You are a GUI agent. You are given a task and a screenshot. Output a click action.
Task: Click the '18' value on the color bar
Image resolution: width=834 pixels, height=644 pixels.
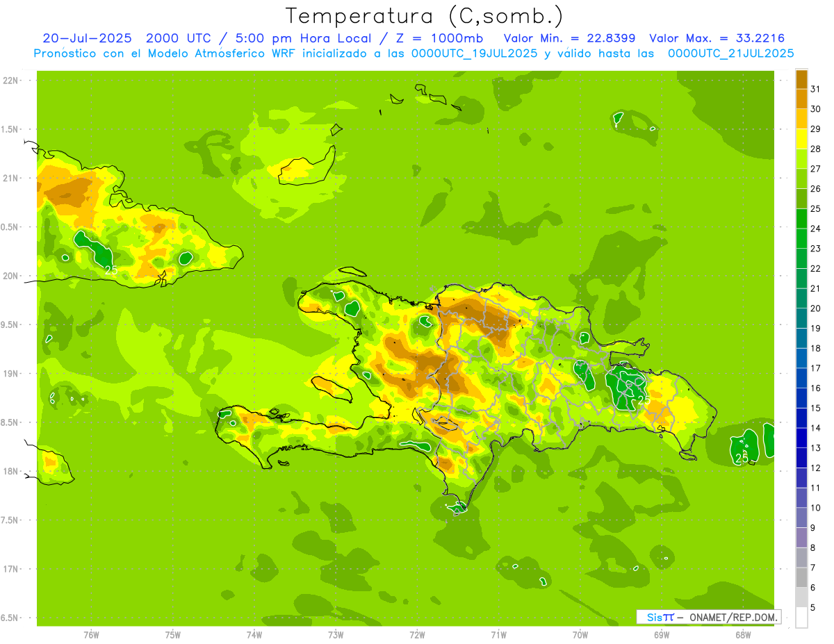click(x=816, y=348)
